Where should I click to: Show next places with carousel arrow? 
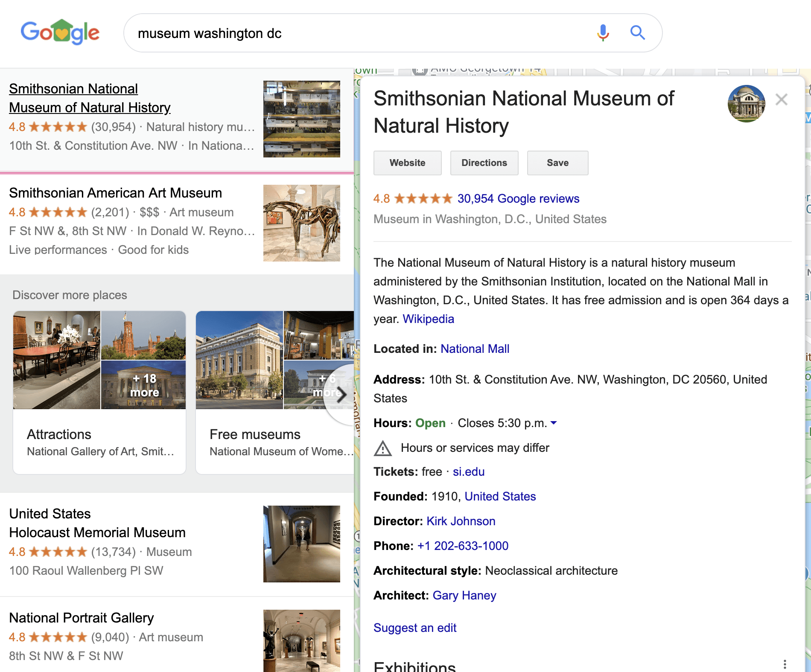(341, 395)
